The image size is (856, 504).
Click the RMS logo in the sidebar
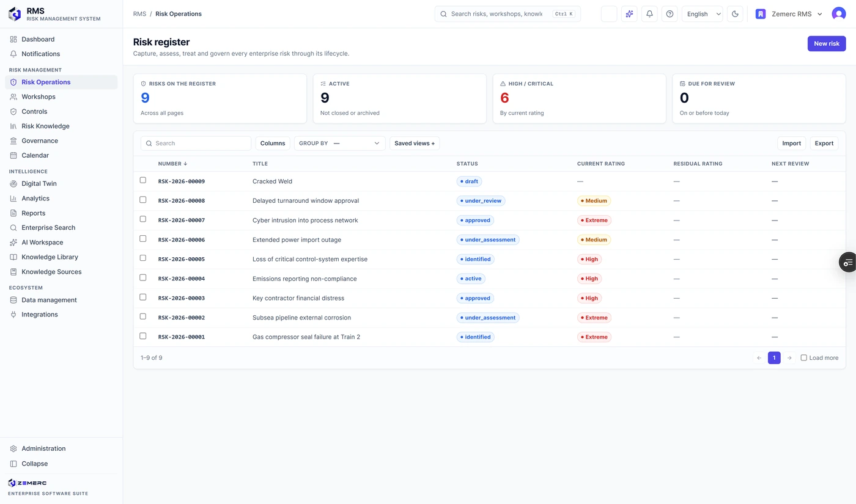15,14
